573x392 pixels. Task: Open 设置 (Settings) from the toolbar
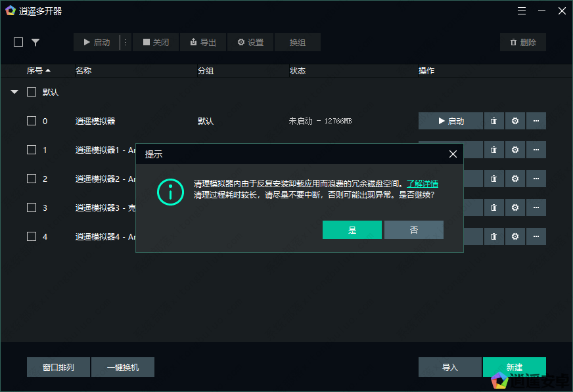250,41
